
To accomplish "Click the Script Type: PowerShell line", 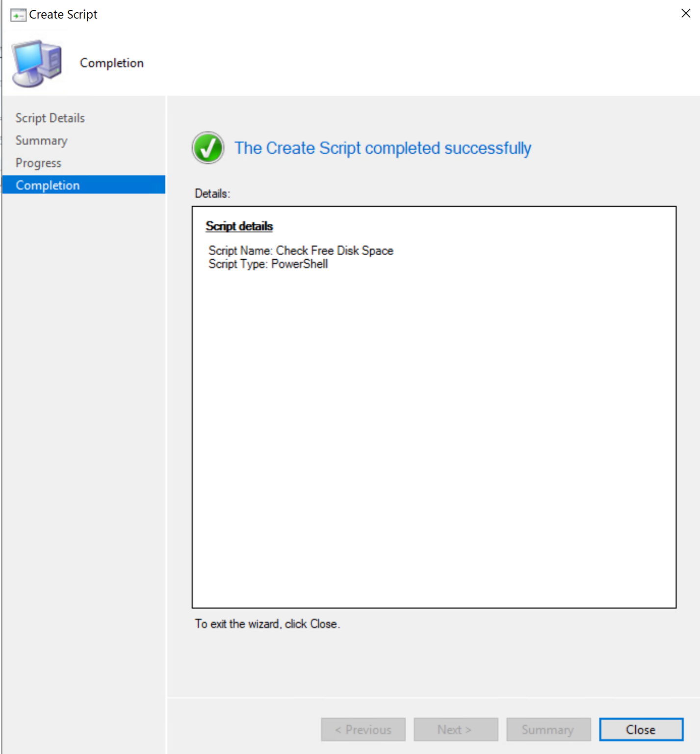I will (x=268, y=264).
